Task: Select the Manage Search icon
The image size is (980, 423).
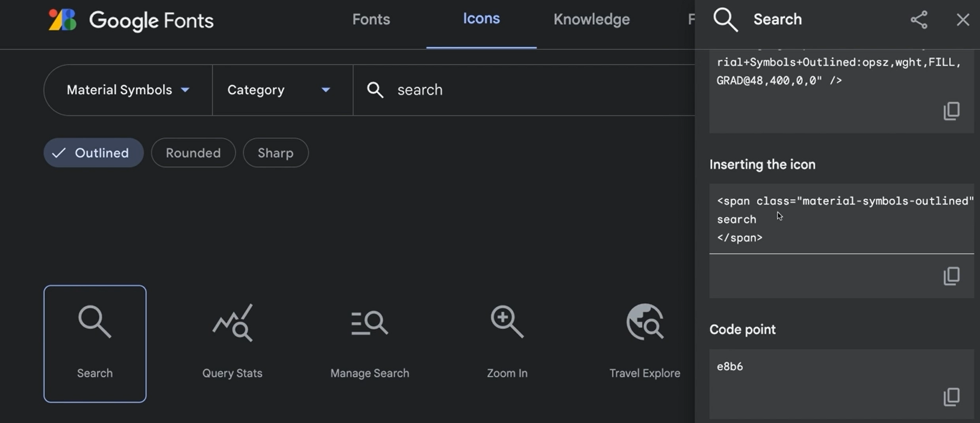Action: [370, 343]
